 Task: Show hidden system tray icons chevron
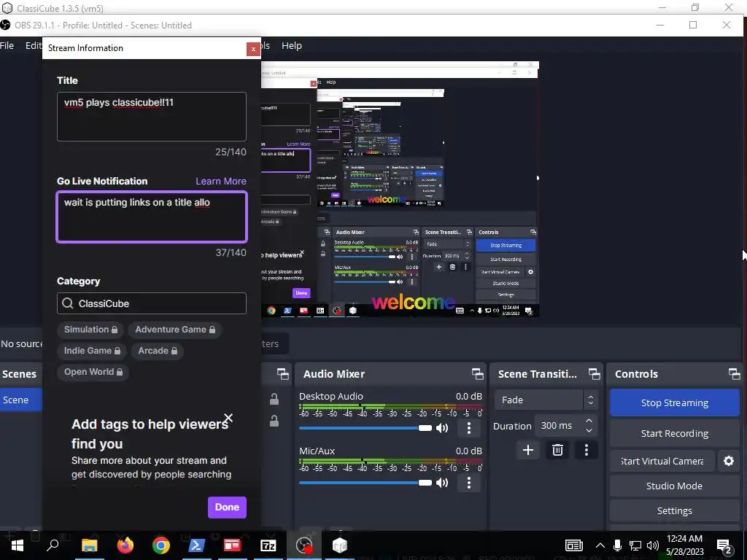[x=600, y=545]
